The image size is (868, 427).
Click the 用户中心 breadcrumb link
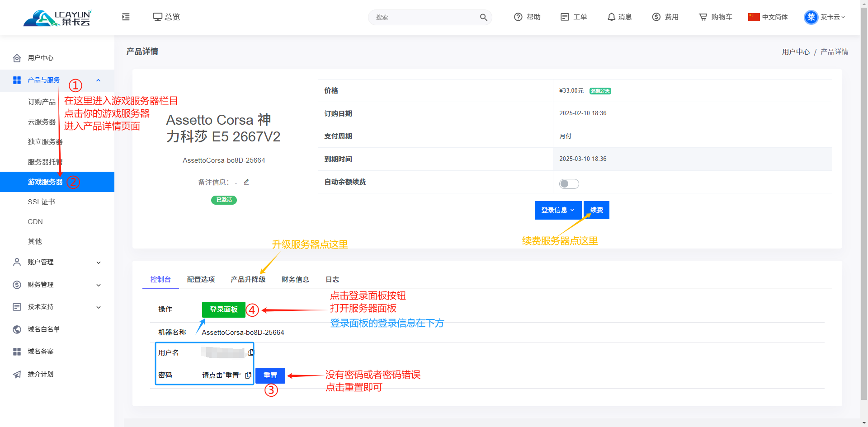(x=796, y=52)
